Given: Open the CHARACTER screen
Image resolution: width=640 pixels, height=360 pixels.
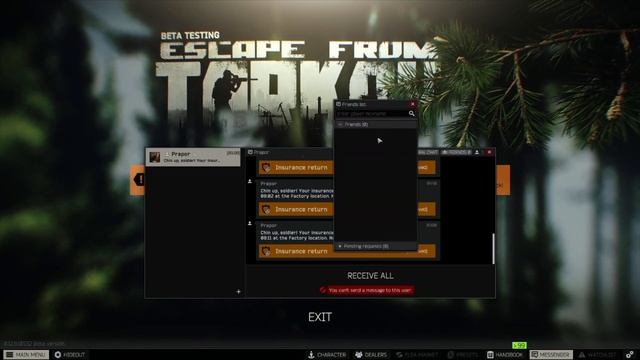Looking at the screenshot, I should coord(327,355).
